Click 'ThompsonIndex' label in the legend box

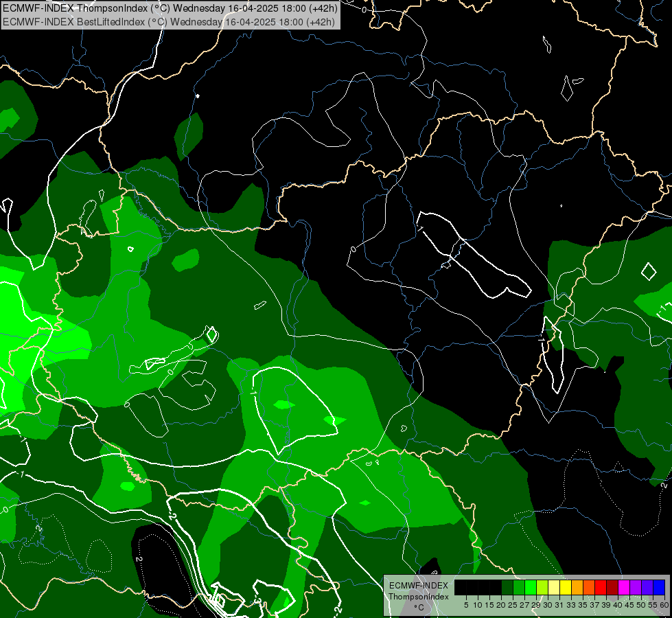click(419, 597)
